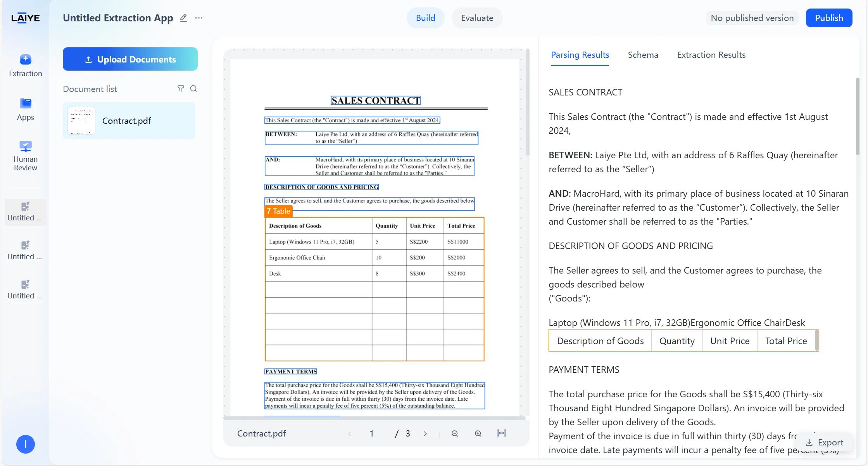868x466 pixels.
Task: Click the S$2400 total price cell
Action: click(x=464, y=274)
